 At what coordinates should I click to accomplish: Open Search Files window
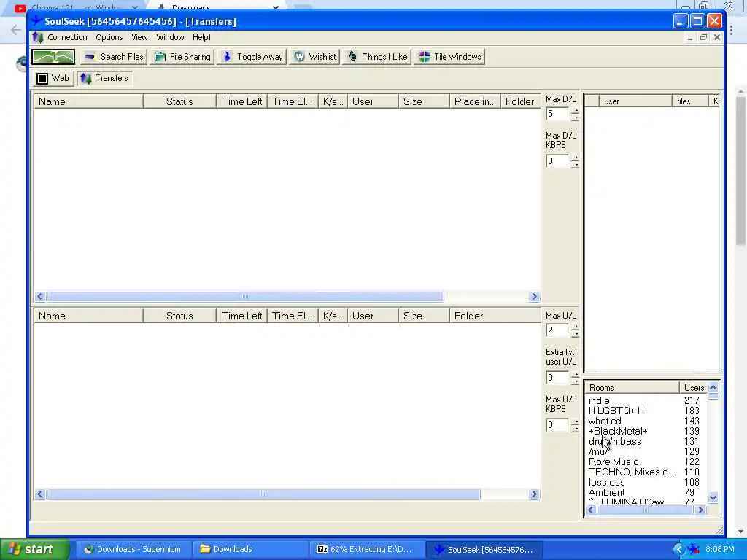pos(114,57)
